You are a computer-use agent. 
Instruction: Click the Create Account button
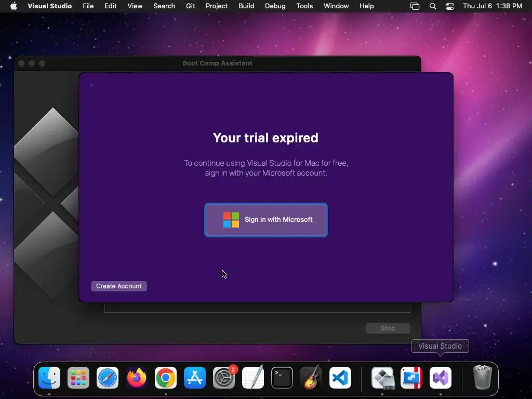[x=119, y=286]
